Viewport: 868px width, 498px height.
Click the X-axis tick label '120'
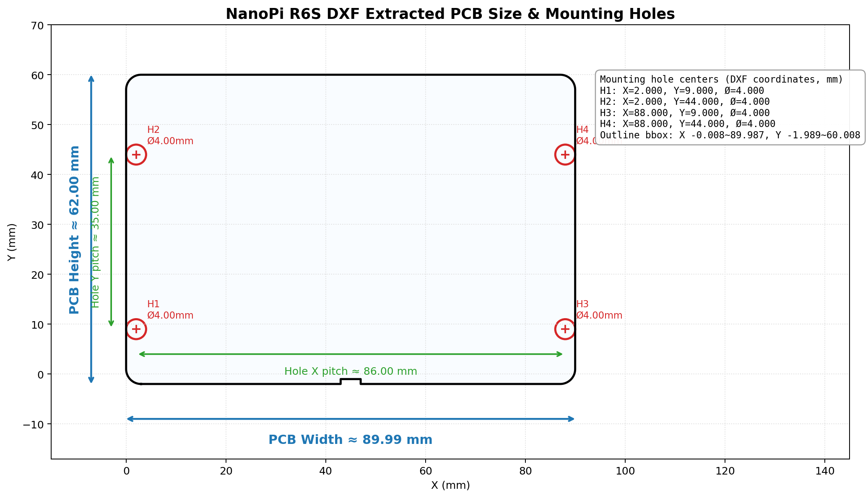tap(725, 471)
